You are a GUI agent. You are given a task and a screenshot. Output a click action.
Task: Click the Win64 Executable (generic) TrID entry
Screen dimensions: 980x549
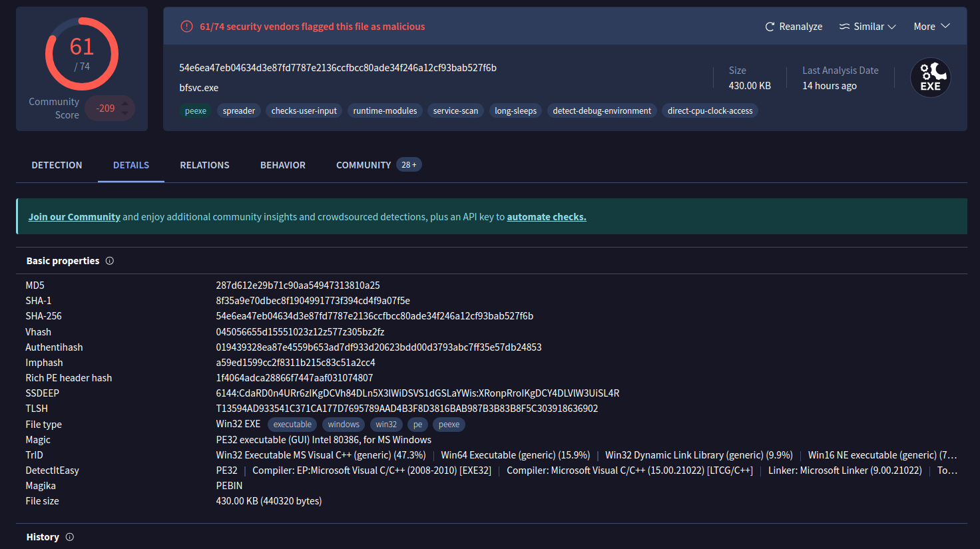(515, 455)
